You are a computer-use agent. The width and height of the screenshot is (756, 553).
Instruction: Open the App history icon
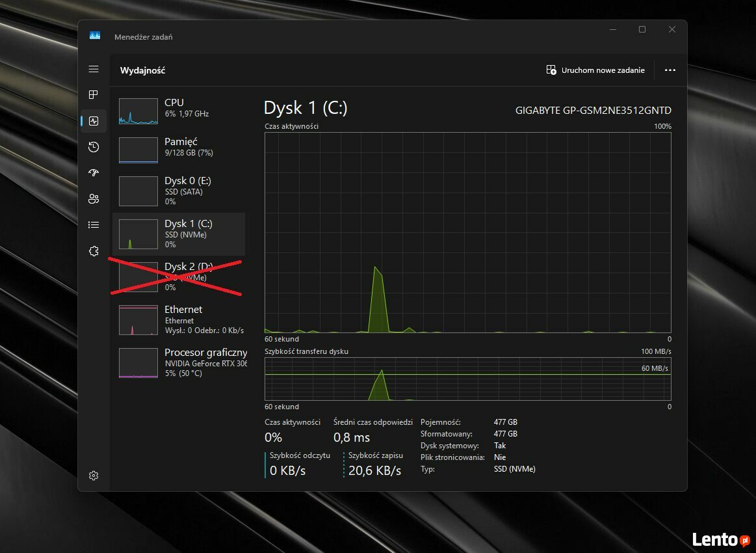94,147
